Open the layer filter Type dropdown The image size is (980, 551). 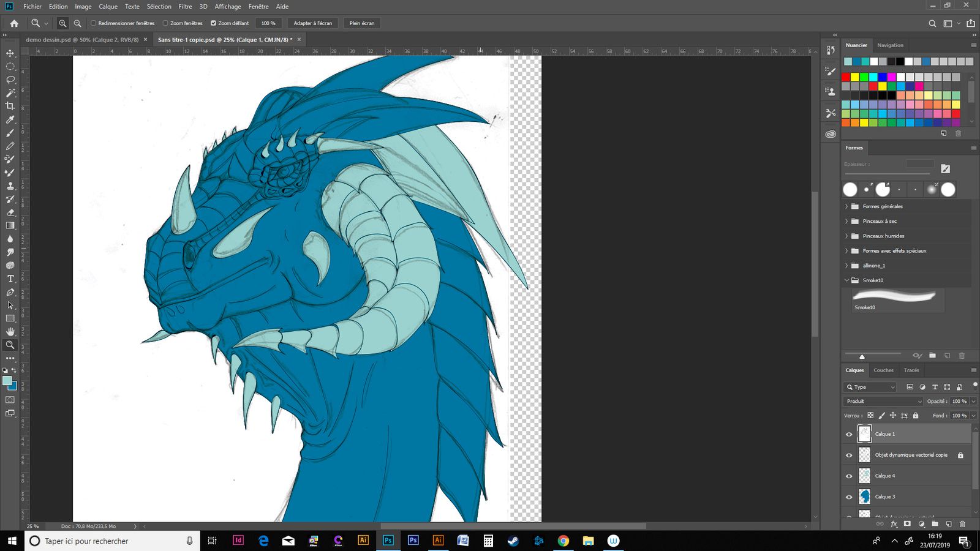click(x=870, y=387)
